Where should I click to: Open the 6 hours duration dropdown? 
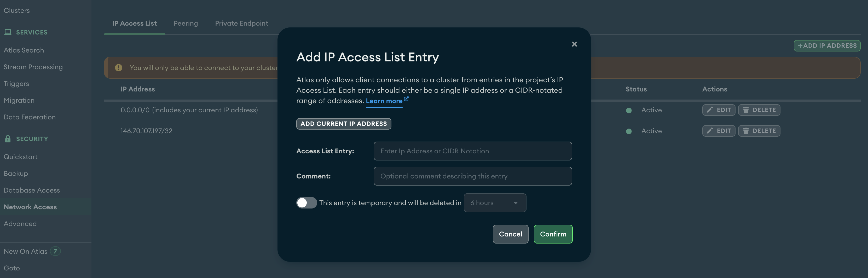pos(495,202)
